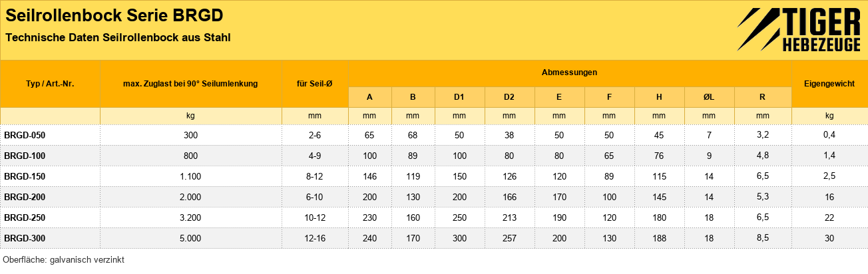
Task: Click the für Seil-Ø column header
Action: coord(315,84)
